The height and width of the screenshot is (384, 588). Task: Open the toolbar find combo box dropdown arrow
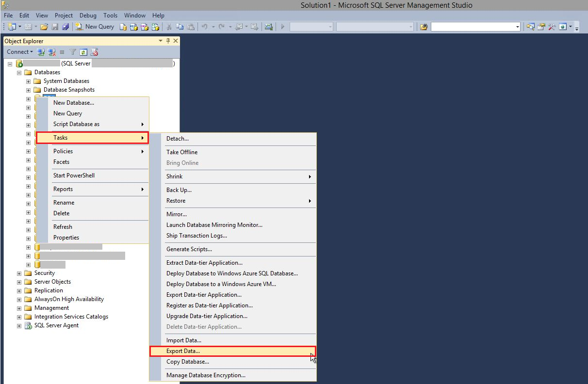[x=518, y=27]
